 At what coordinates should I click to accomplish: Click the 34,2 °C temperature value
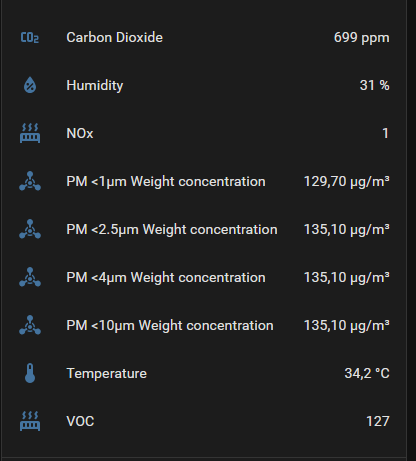pyautogui.click(x=367, y=374)
